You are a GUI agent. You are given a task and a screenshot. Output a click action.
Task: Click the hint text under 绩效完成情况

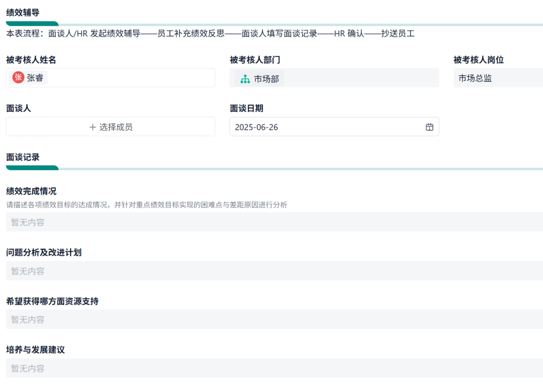147,205
